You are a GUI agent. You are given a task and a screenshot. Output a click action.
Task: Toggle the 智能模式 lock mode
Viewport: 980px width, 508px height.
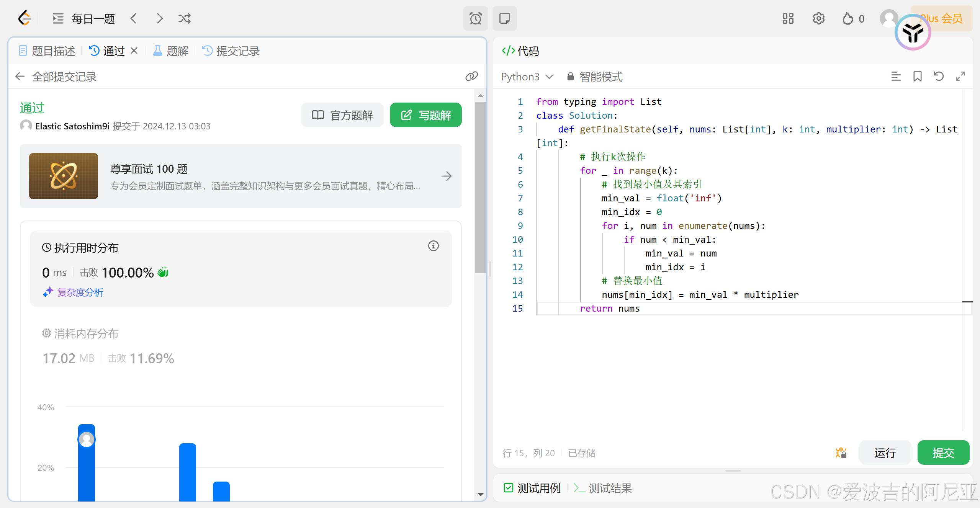tap(595, 77)
